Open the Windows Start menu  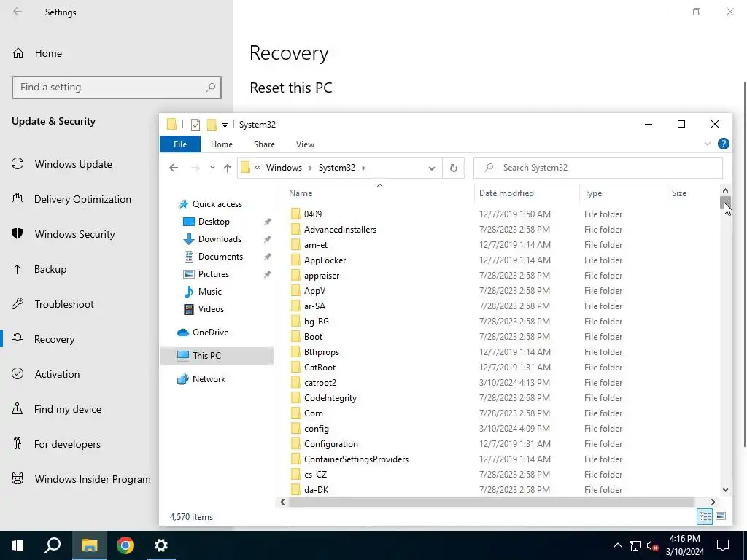coord(18,545)
